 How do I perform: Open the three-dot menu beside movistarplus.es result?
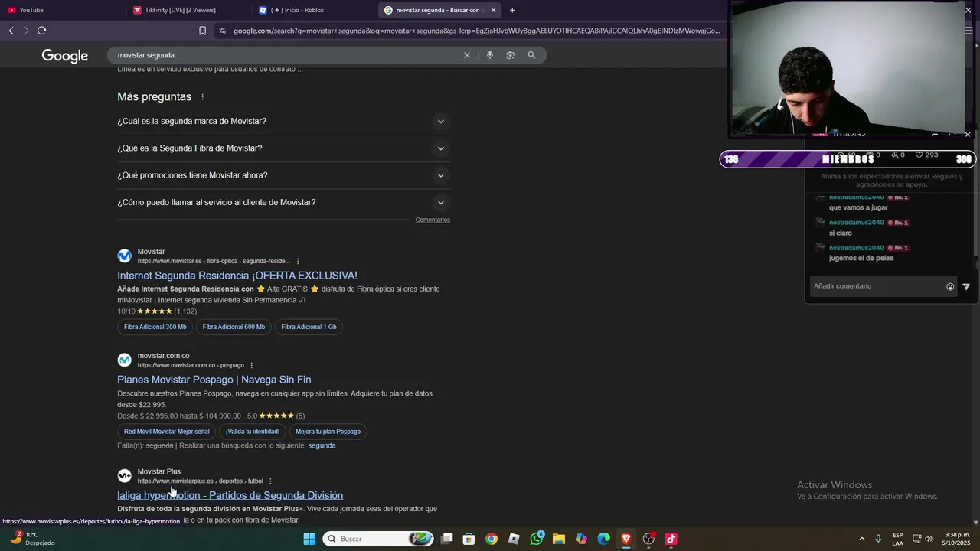click(270, 481)
